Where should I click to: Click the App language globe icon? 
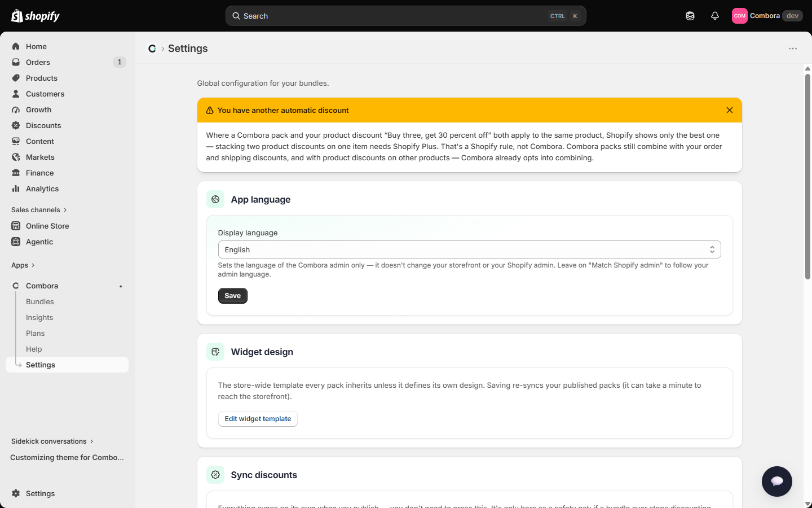coord(215,199)
